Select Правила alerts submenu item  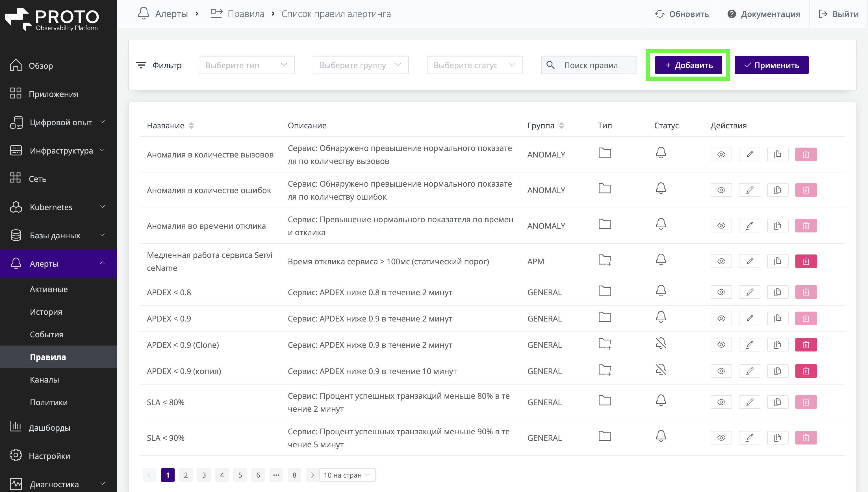coord(59,357)
